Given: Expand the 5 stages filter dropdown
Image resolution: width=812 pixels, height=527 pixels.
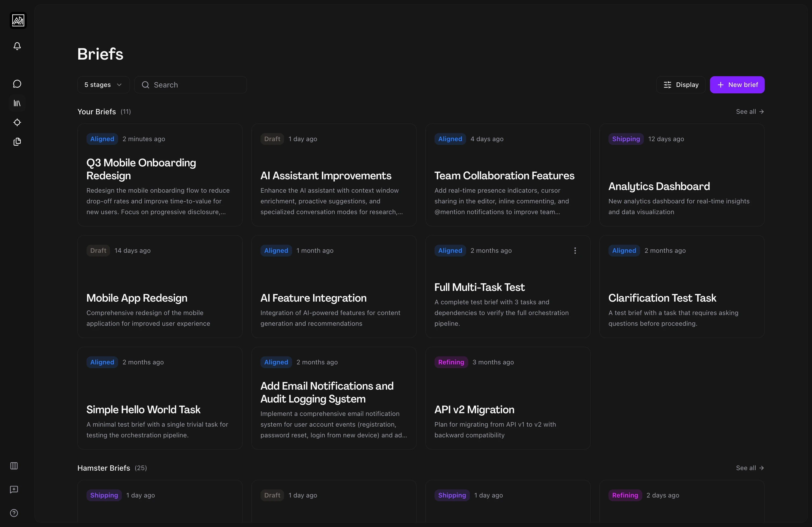Looking at the screenshot, I should 103,85.
